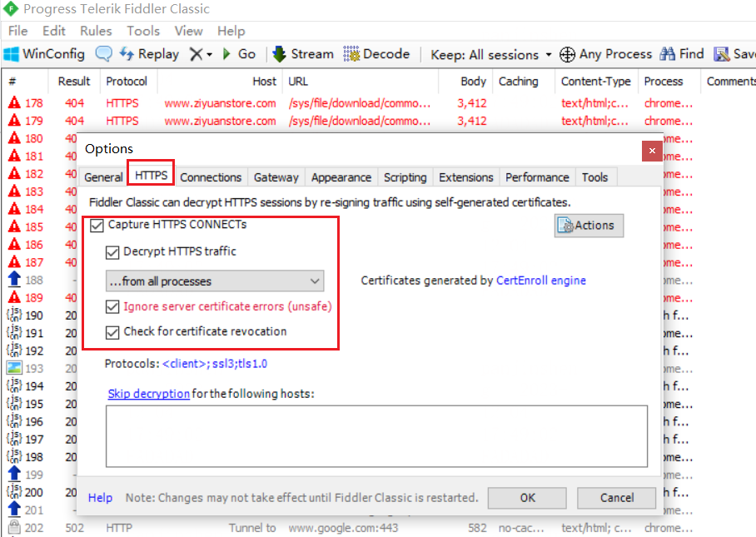Click the Save toolbar icon
756x537 pixels.
click(722, 54)
